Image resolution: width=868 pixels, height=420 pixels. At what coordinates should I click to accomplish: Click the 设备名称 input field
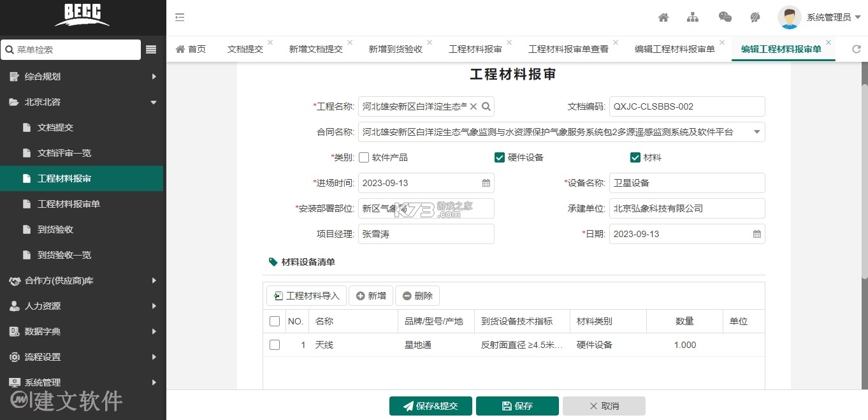point(687,183)
